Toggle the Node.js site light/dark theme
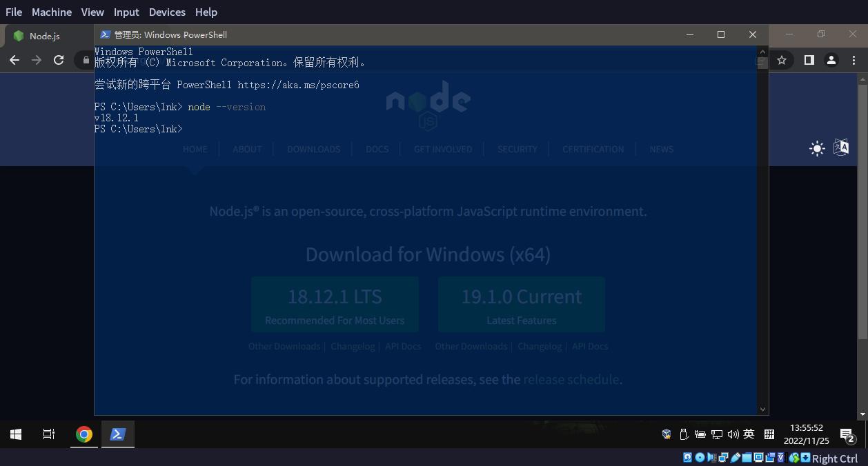 (817, 148)
